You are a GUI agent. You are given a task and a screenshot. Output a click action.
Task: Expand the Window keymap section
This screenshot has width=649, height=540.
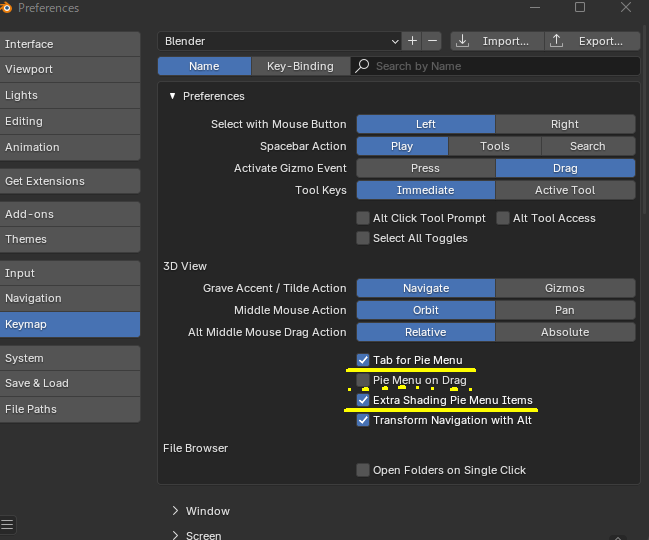[x=174, y=511]
